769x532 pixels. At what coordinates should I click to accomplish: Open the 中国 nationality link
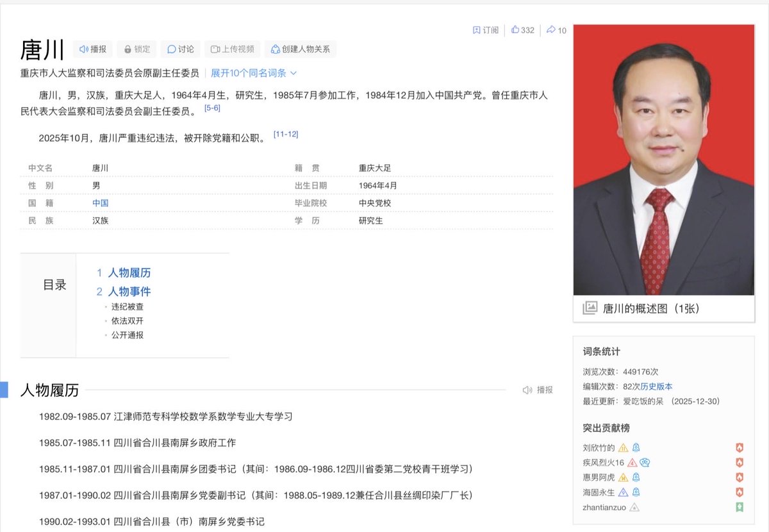tap(100, 203)
